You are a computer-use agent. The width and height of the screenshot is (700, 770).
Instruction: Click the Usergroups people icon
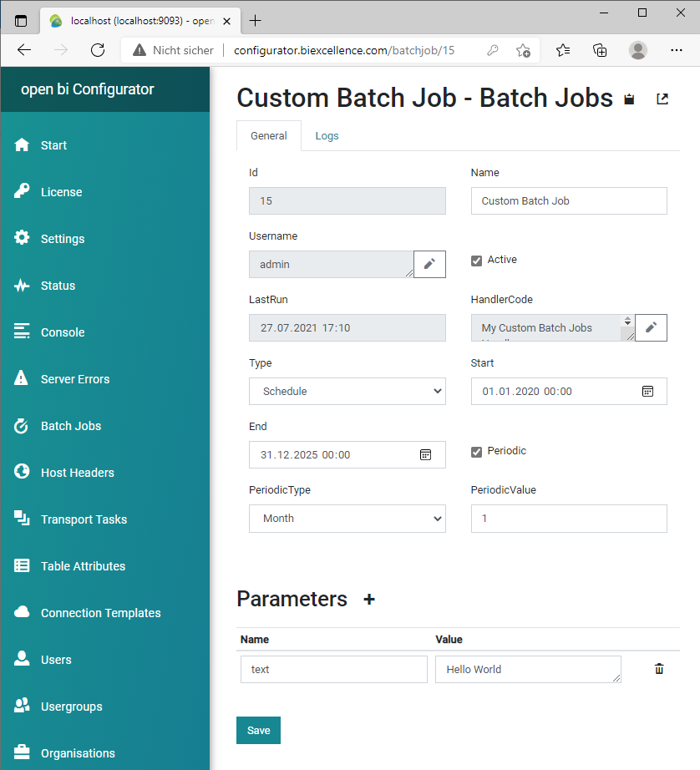(x=22, y=706)
